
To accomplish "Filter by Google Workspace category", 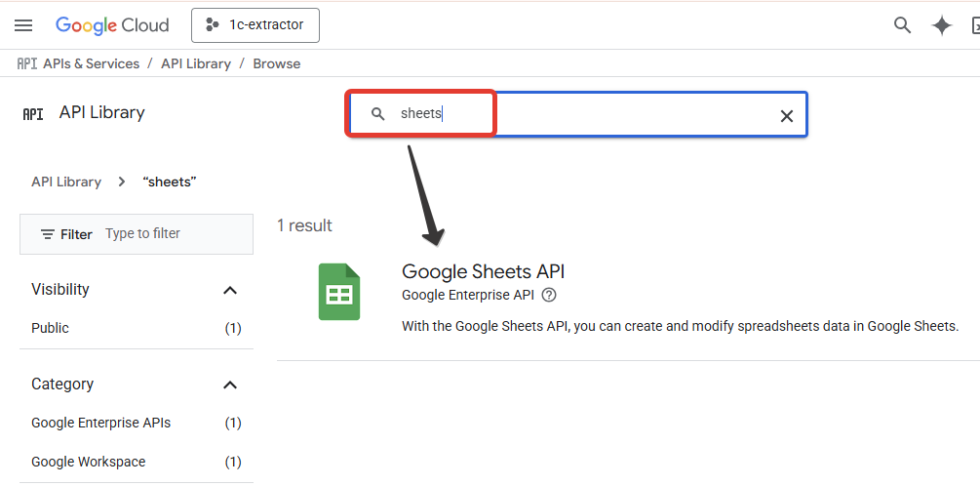I will click(x=88, y=462).
